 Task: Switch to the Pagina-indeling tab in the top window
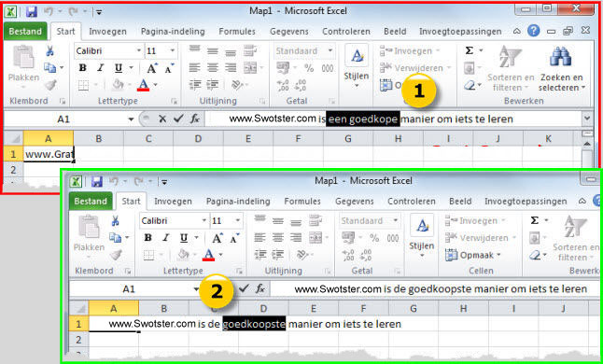coord(173,32)
